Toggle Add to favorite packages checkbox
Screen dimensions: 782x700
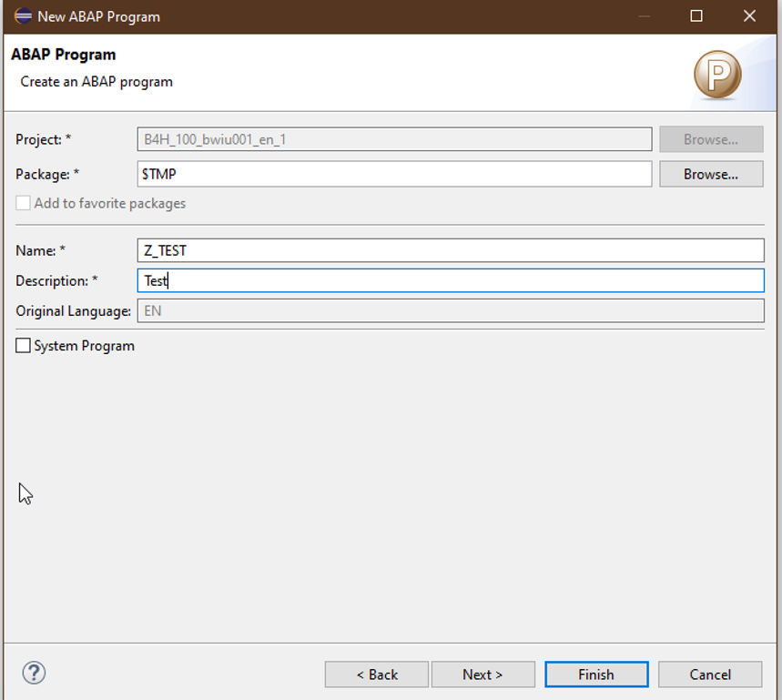coord(23,203)
